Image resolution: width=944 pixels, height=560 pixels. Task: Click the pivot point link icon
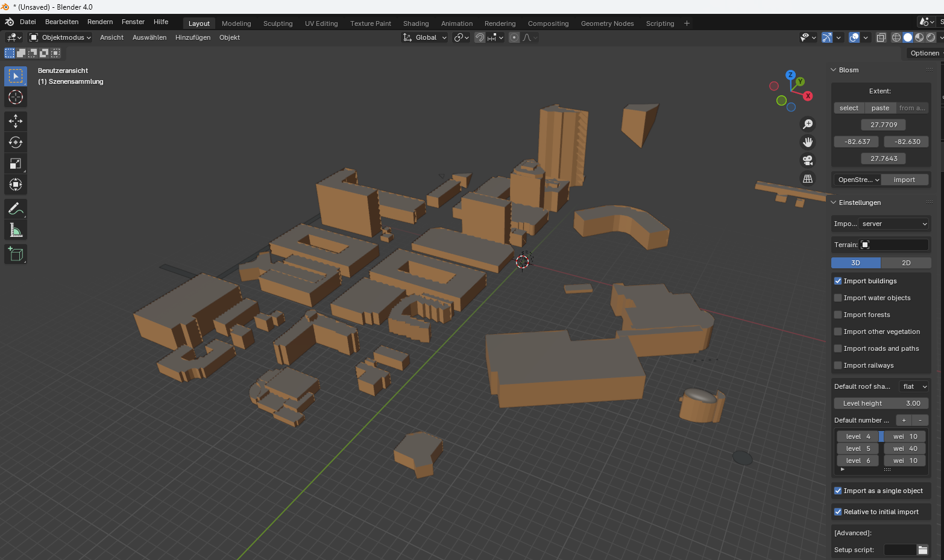[x=462, y=37]
